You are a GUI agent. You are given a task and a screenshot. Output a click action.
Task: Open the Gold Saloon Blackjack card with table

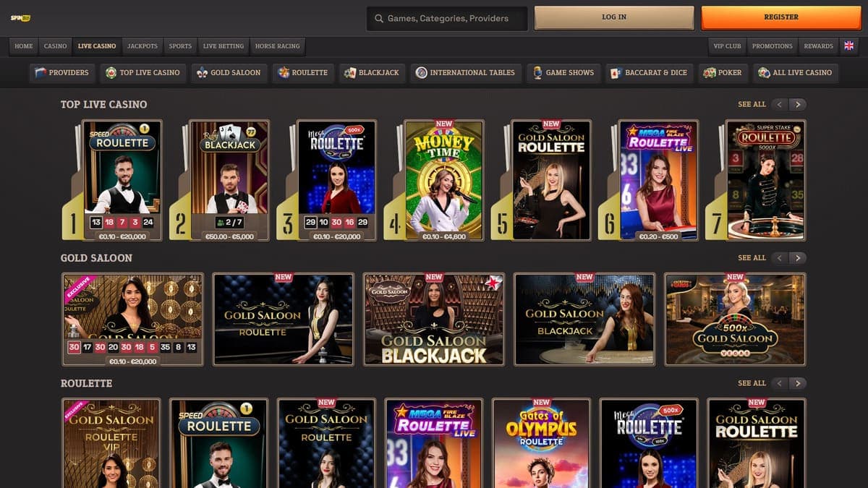point(584,319)
